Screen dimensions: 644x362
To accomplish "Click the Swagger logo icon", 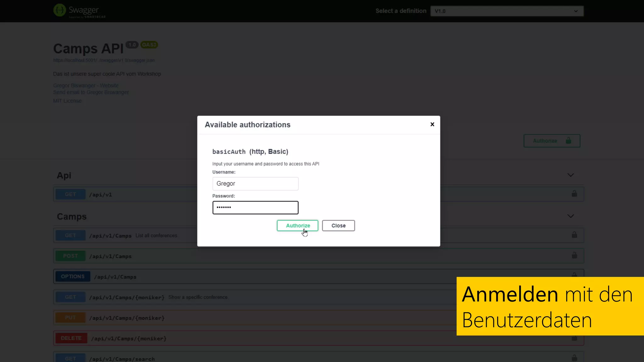I will pyautogui.click(x=59, y=10).
